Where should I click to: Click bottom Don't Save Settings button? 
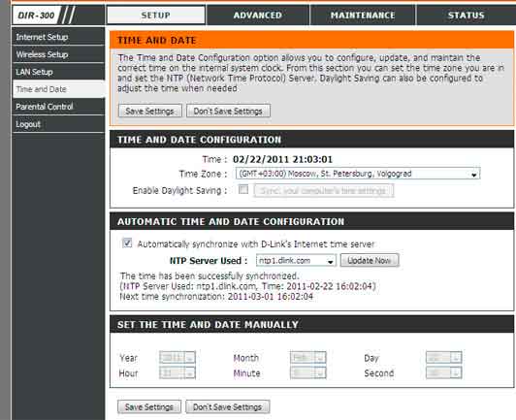(228, 406)
